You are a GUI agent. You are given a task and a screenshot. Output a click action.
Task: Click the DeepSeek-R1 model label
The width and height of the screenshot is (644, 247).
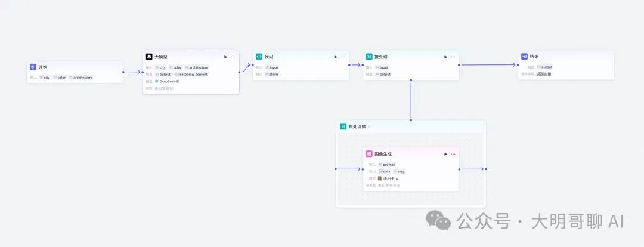tap(169, 81)
